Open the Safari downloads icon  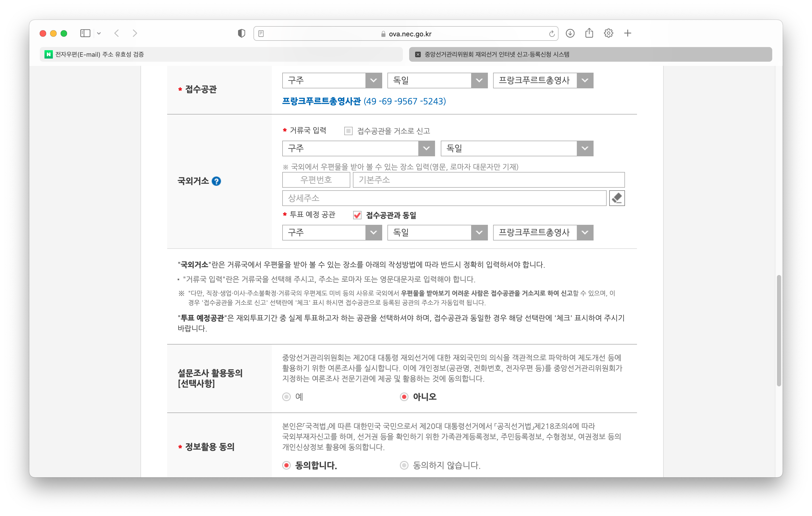pyautogui.click(x=570, y=33)
